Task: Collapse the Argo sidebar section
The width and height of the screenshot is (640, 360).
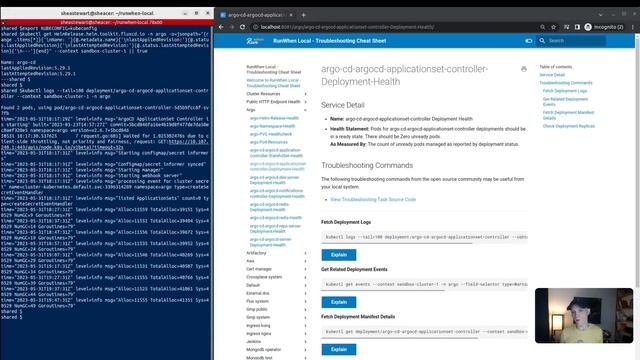Action: pos(276,110)
